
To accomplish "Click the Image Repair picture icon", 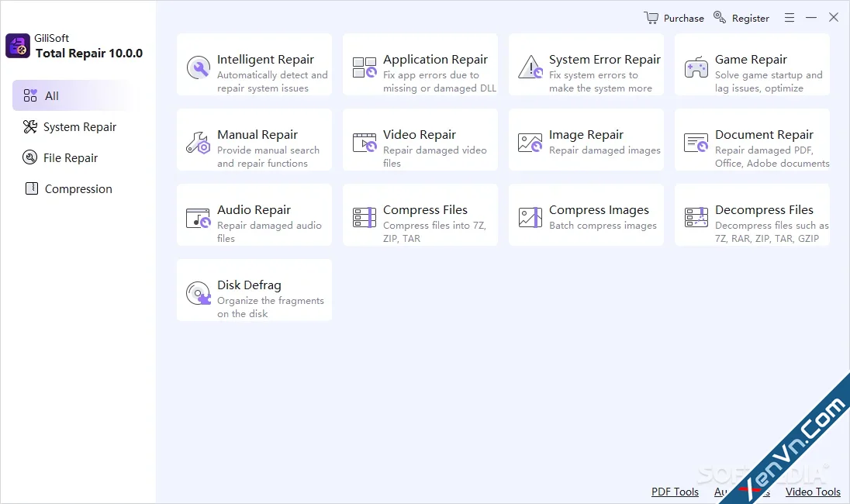I will [530, 143].
